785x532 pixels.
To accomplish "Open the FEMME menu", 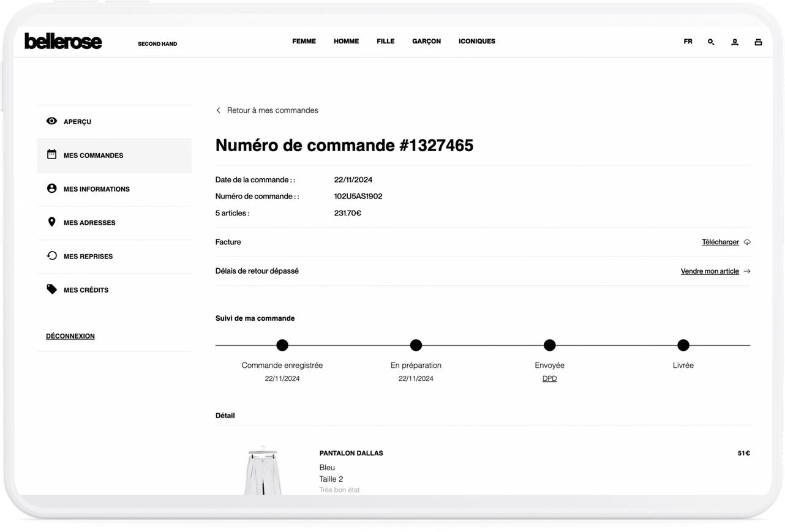I will (x=304, y=42).
